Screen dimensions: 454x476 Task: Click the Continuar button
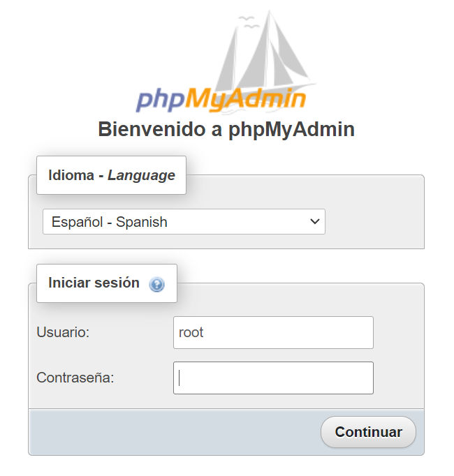pyautogui.click(x=368, y=431)
